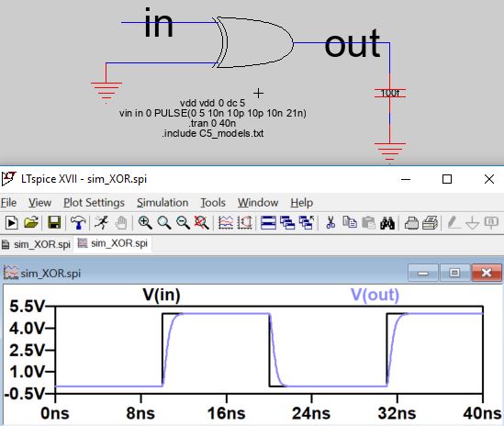The image size is (504, 426).
Task: Select the sim_XOR.spi waveform tab
Action: click(113, 243)
